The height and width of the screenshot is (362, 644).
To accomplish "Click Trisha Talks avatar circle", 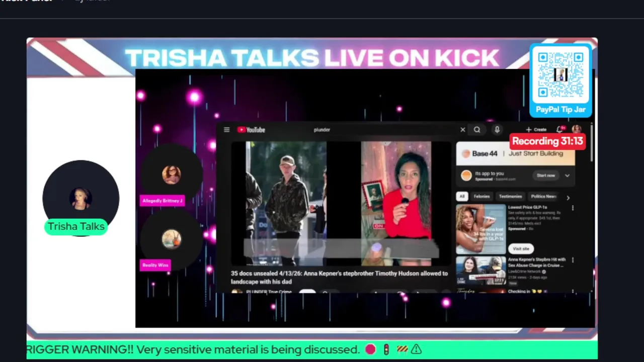I will (80, 198).
